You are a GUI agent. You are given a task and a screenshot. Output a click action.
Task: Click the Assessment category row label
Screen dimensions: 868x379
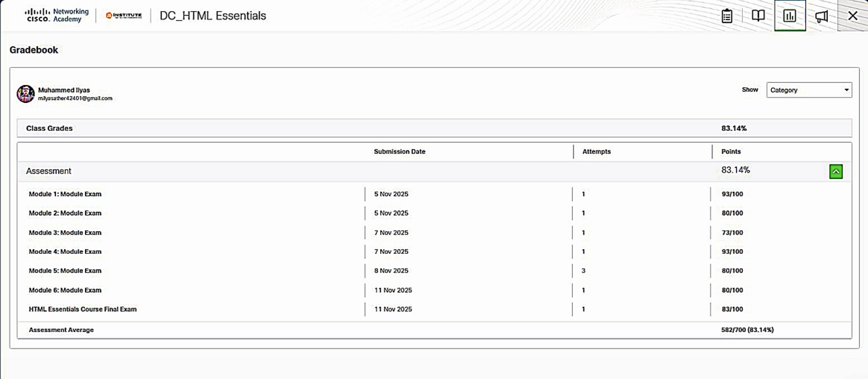click(49, 171)
